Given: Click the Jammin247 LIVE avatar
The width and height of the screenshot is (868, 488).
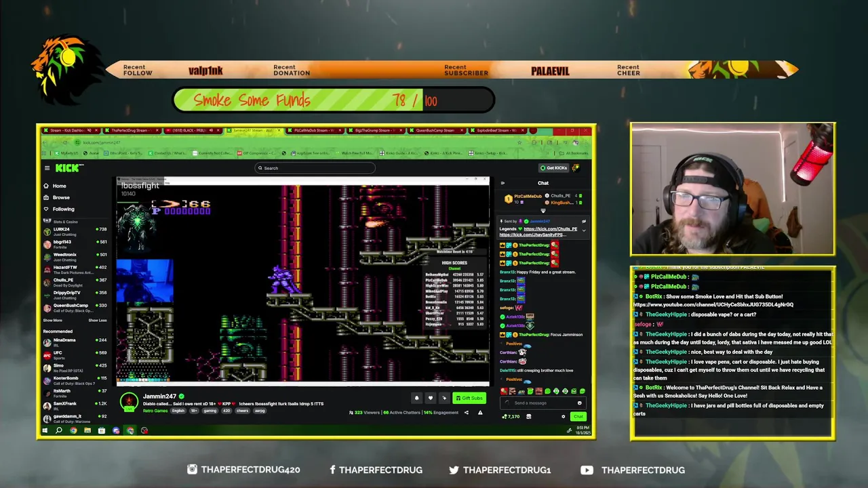Looking at the screenshot, I should click(x=129, y=402).
